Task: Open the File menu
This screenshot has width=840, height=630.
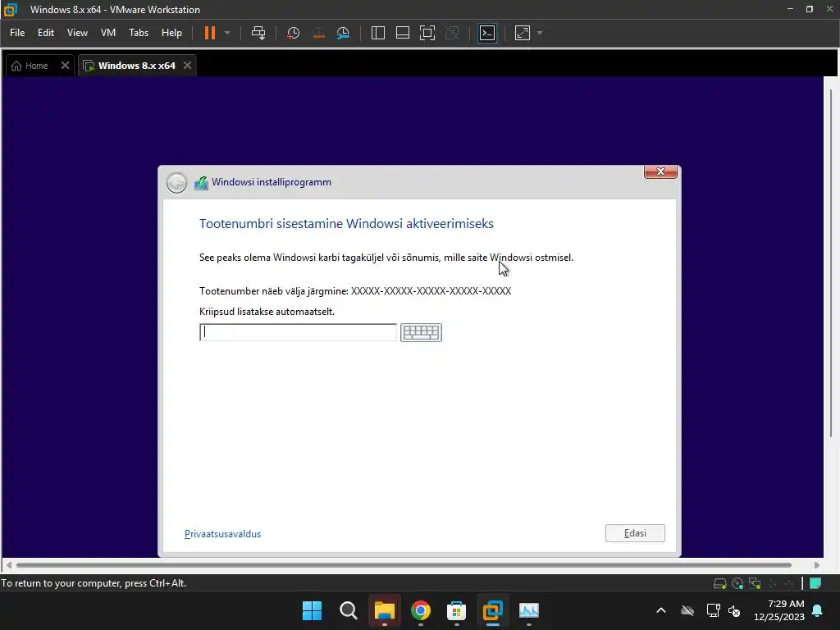Action: (x=17, y=33)
